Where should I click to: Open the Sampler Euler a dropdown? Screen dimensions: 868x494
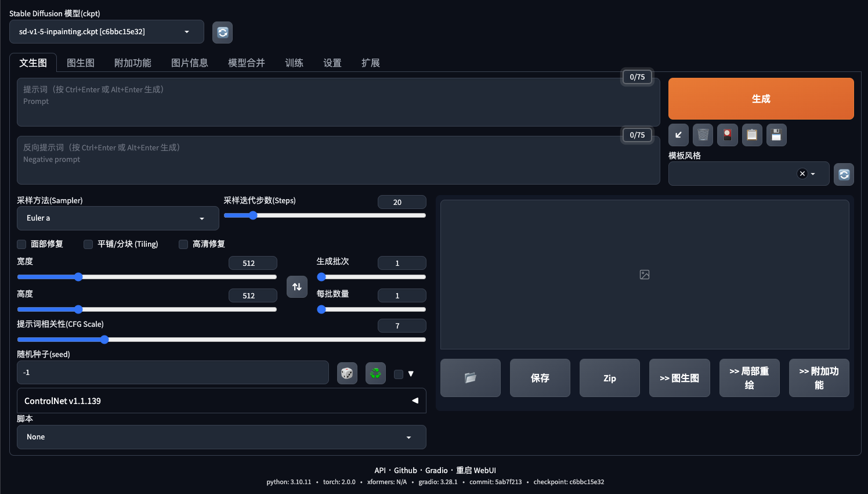pos(118,218)
